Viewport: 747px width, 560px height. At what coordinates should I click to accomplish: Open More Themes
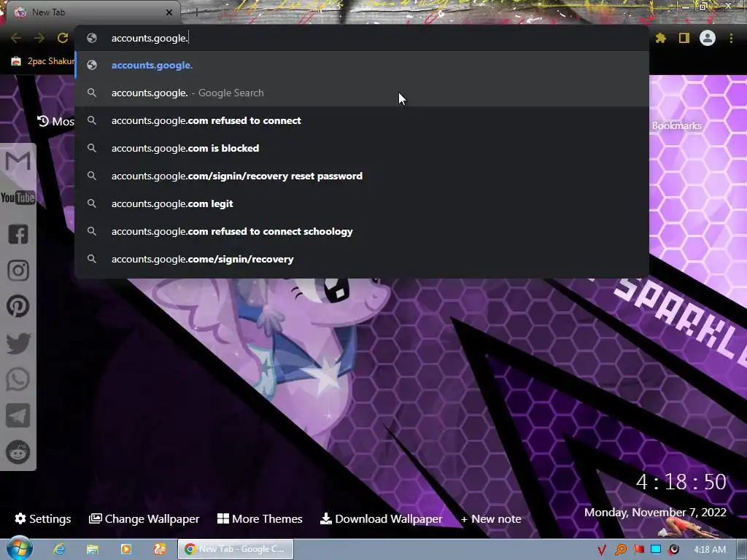(x=260, y=518)
